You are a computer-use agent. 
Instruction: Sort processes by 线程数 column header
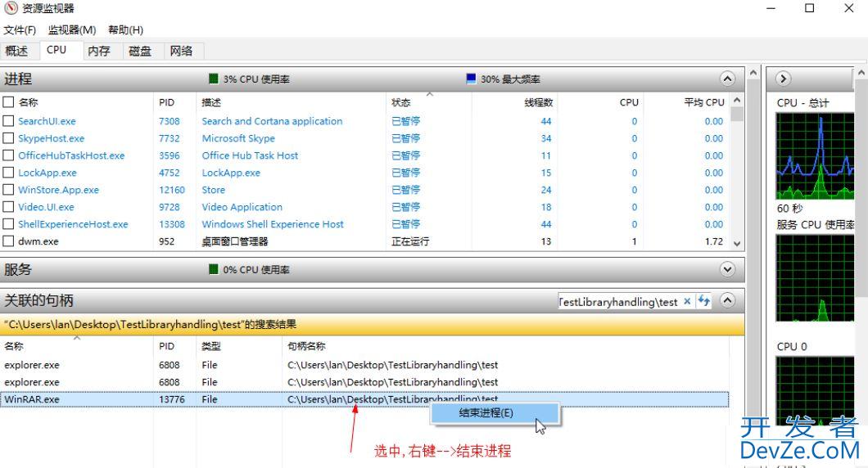click(x=539, y=102)
